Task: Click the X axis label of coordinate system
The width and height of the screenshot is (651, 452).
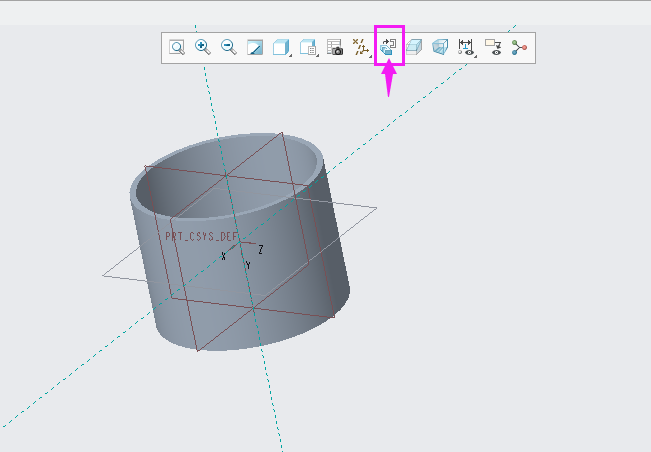Action: [223, 257]
